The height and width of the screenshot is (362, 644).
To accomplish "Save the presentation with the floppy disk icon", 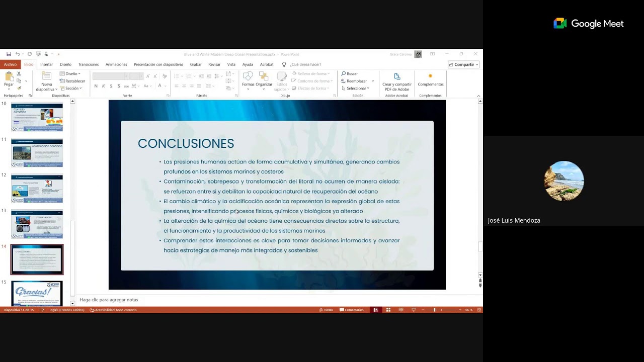I will coord(9,54).
